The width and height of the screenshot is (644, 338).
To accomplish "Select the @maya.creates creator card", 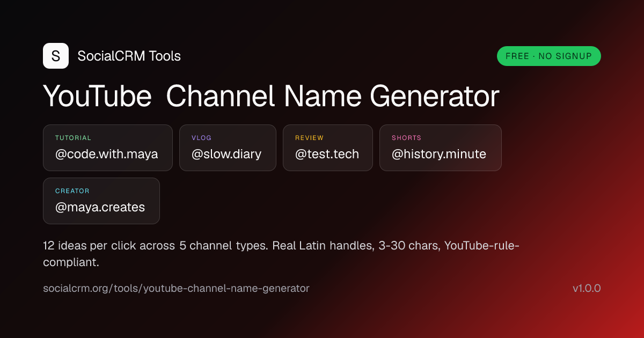I will tap(101, 201).
